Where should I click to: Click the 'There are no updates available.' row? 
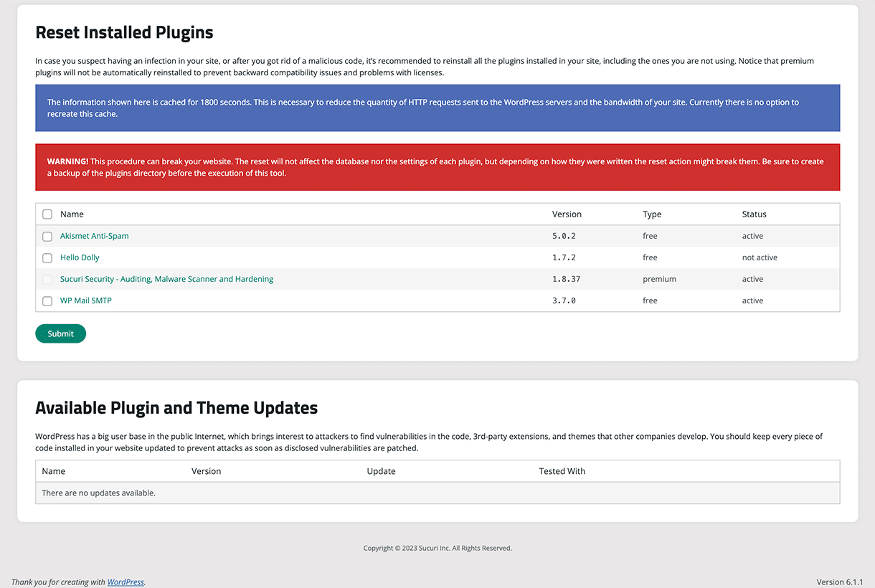pyautogui.click(x=437, y=493)
